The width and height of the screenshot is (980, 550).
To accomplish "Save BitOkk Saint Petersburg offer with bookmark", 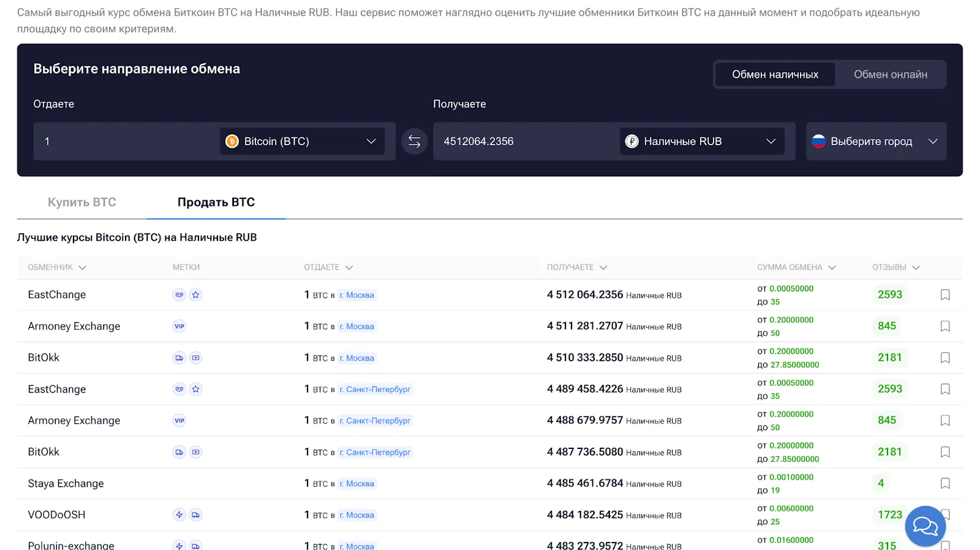I will click(x=945, y=452).
